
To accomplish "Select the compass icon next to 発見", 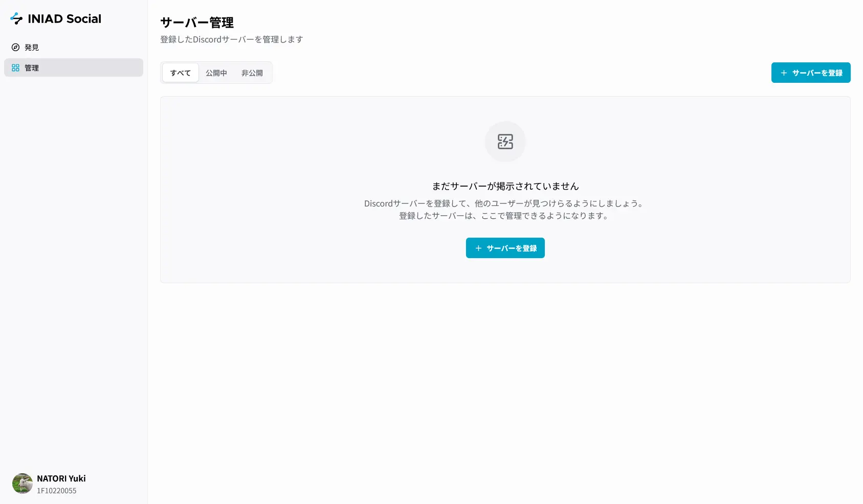I will [15, 47].
